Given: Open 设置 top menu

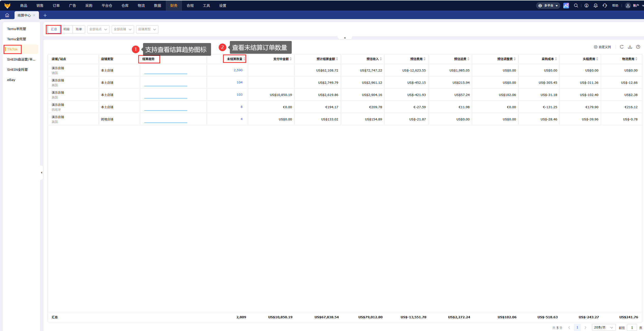Looking at the screenshot, I should [x=223, y=6].
